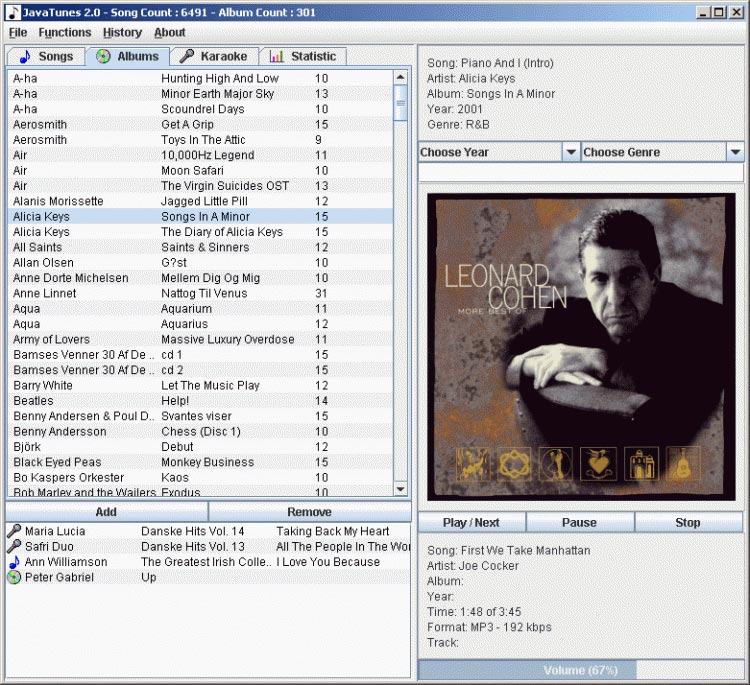Click the Add button

[106, 512]
